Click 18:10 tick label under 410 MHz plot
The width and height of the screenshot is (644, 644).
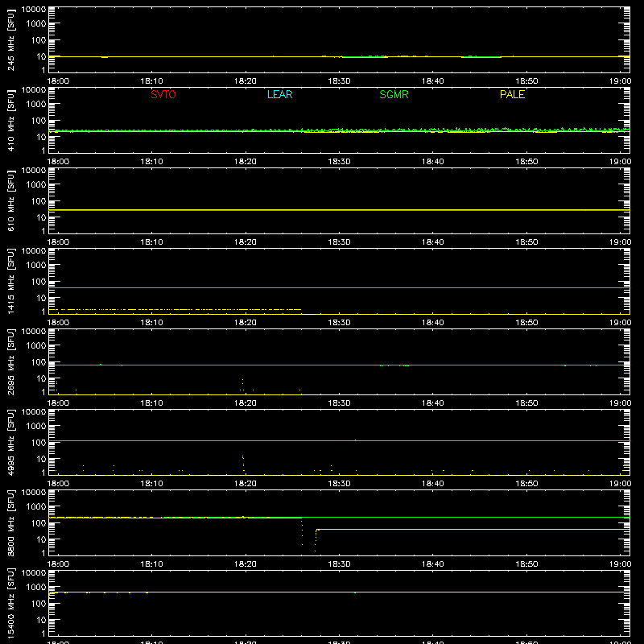(x=151, y=162)
